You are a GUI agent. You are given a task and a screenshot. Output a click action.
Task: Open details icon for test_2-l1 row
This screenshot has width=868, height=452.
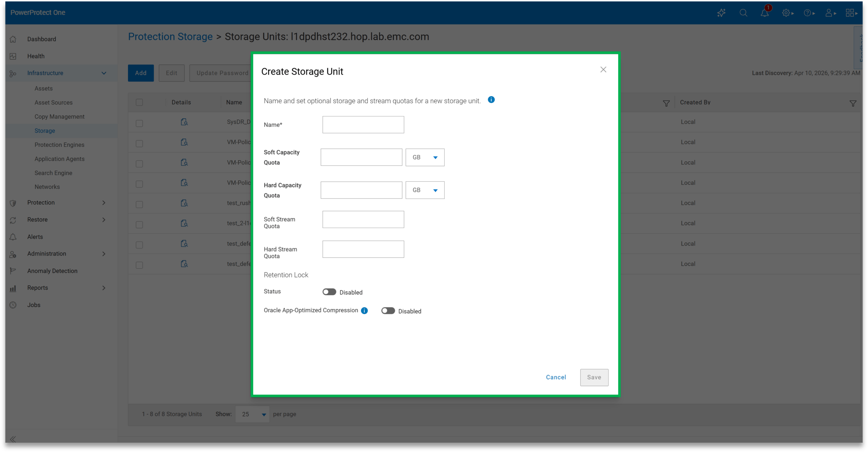(x=184, y=223)
